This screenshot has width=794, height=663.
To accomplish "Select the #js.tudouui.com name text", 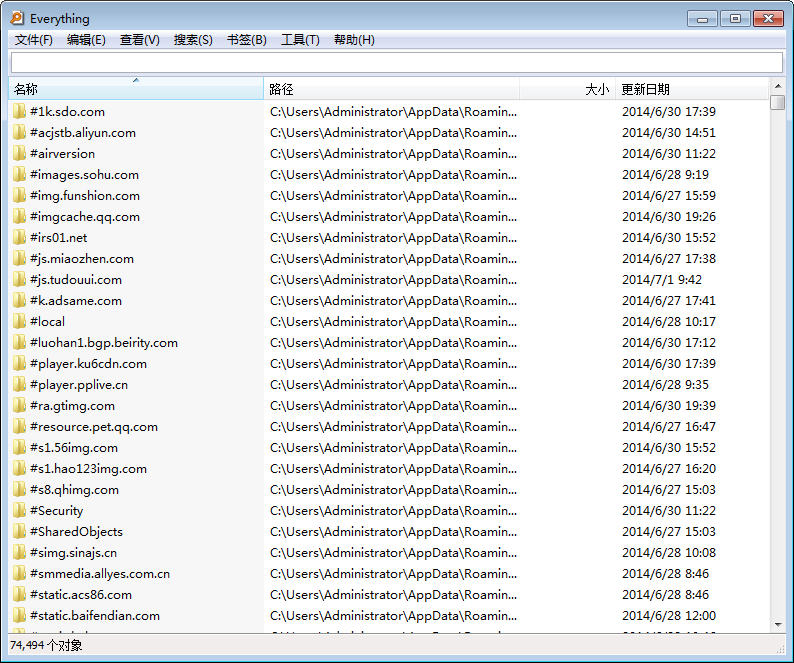I will (x=76, y=280).
